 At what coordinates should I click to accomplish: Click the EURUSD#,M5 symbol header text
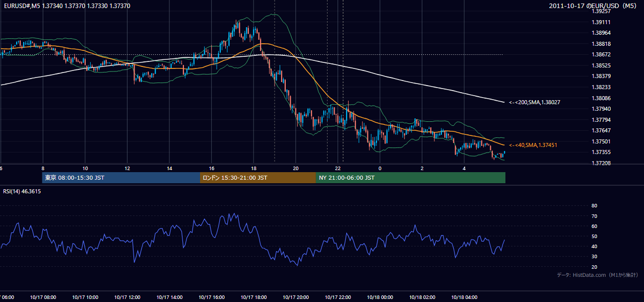point(22,6)
